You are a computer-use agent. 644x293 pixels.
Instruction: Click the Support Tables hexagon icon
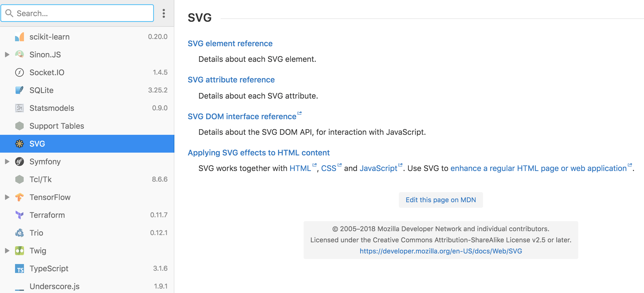[x=19, y=126]
